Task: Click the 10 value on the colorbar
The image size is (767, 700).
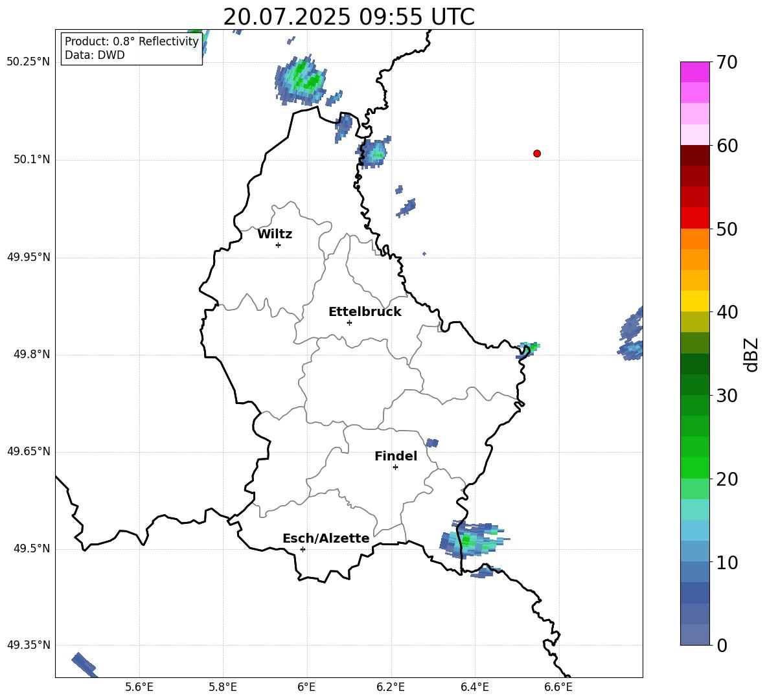Action: (x=727, y=563)
